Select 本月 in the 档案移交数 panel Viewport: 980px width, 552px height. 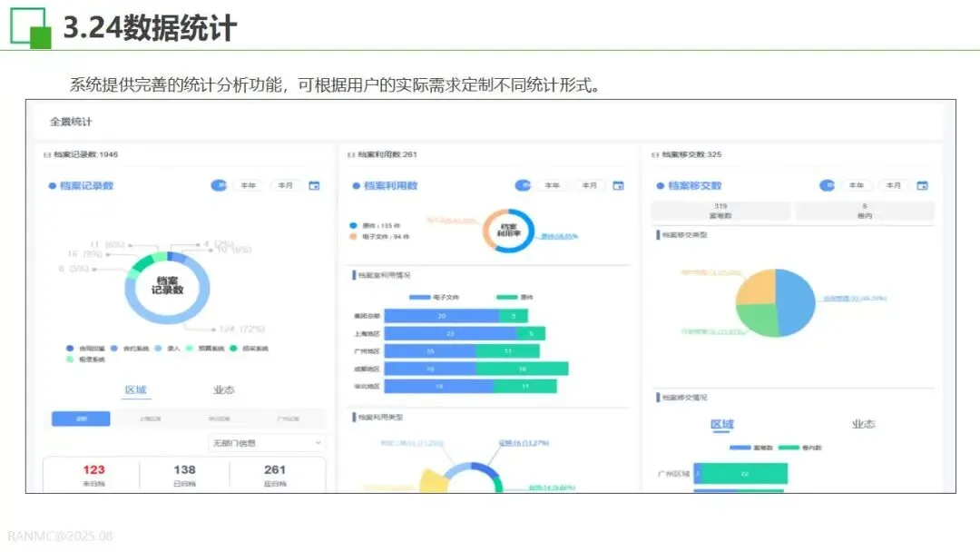tap(894, 186)
